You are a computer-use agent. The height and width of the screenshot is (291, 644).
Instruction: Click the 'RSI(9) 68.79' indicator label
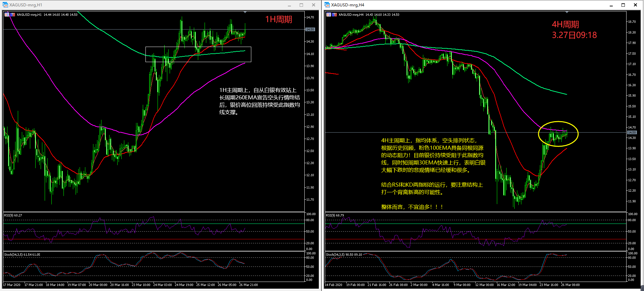335,215
